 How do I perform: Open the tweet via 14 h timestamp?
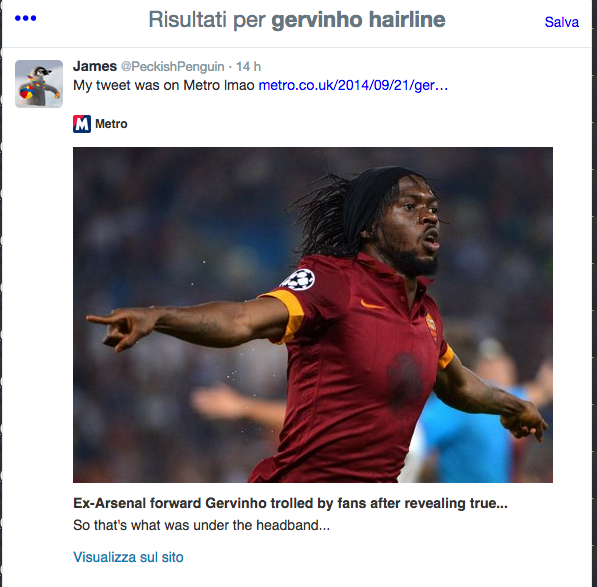pos(248,67)
